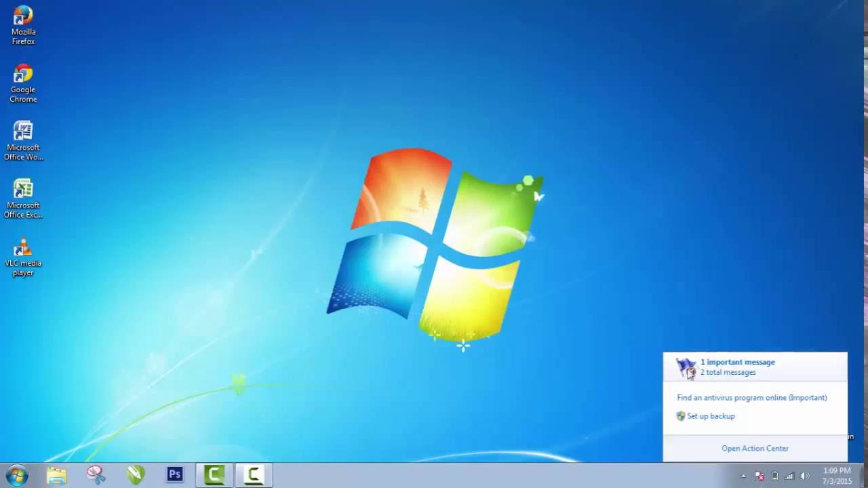
Task: Click the Action Center flag tray icon
Action: (x=759, y=476)
